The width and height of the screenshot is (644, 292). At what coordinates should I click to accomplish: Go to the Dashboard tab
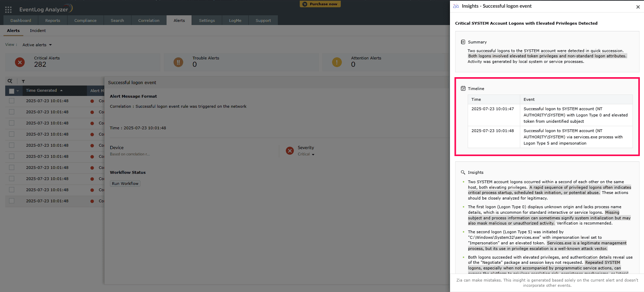(21, 21)
